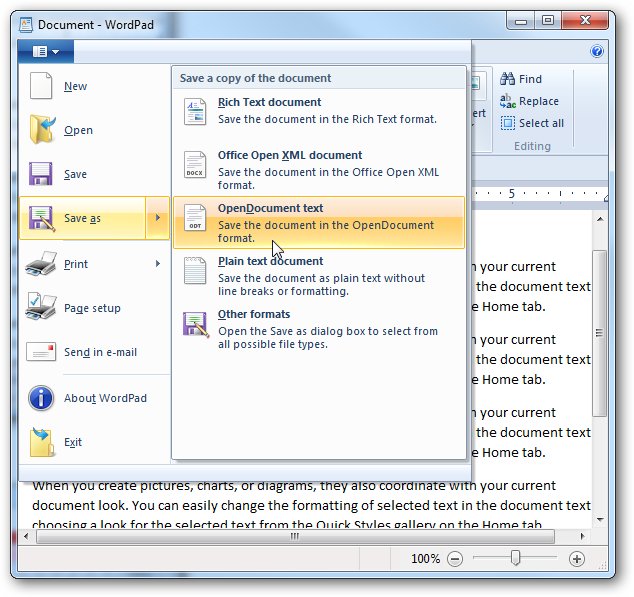Close the WordPad window
Screen dimensions: 634x597
[585, 21]
